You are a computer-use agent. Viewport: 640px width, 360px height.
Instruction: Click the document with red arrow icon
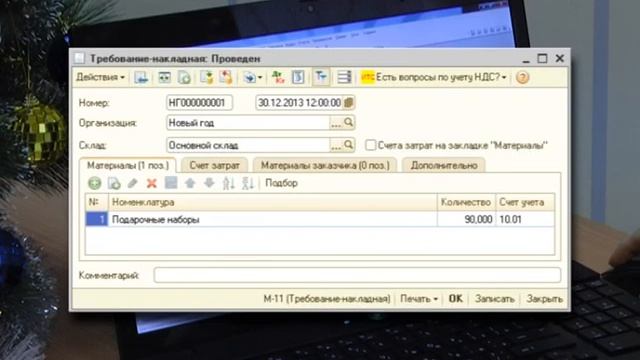click(226, 77)
